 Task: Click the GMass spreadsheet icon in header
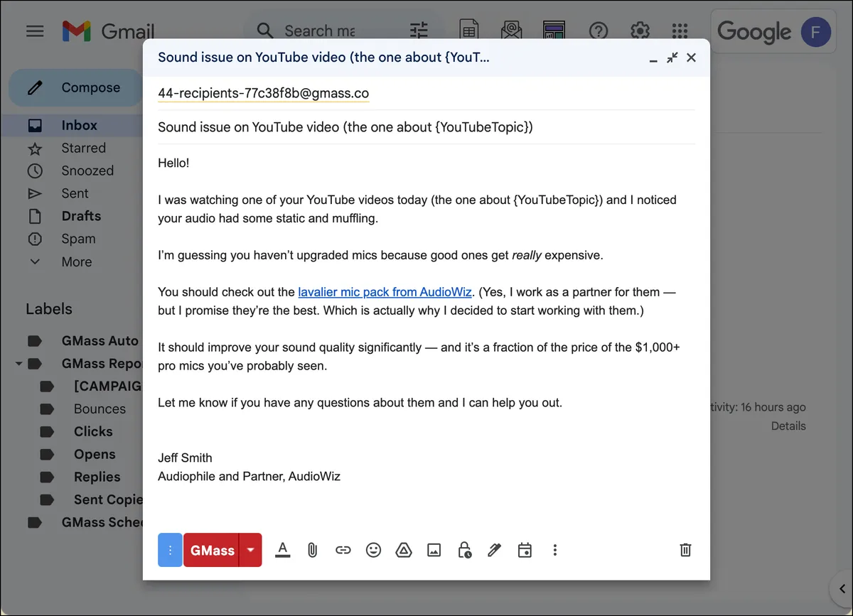tap(469, 31)
